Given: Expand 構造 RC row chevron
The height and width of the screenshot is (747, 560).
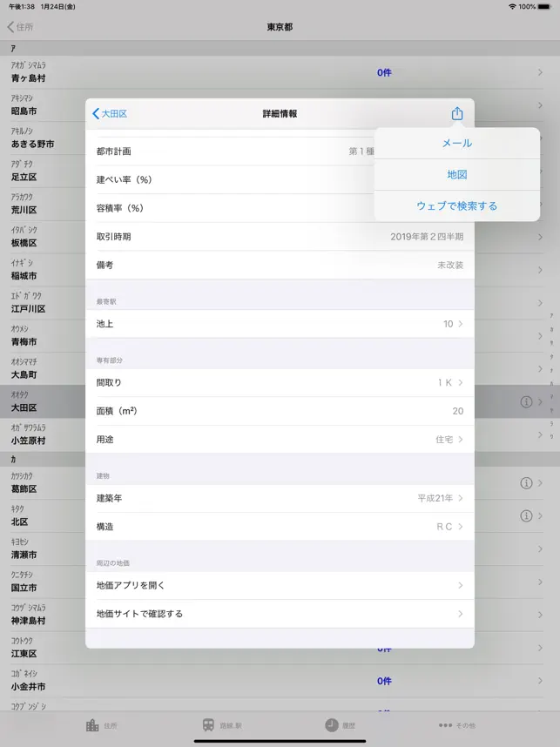Looking at the screenshot, I should (461, 527).
